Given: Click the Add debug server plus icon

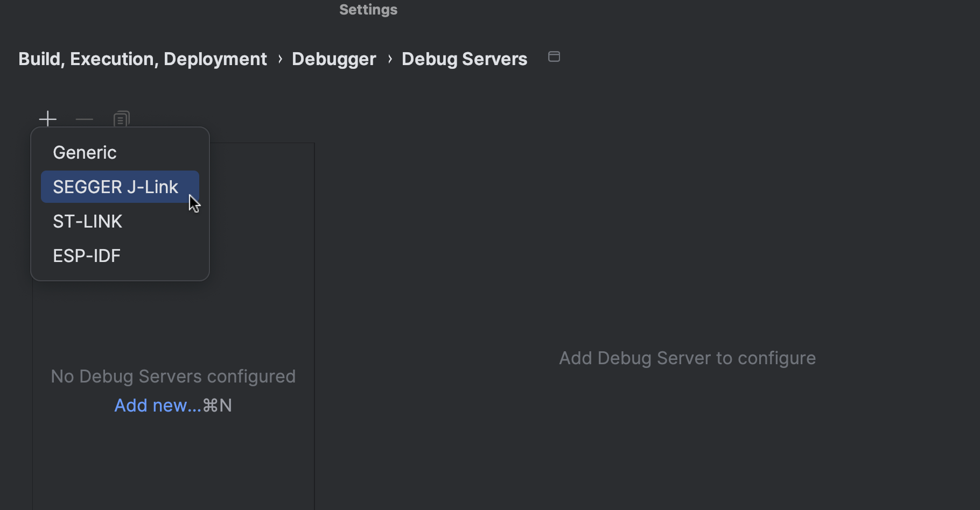Looking at the screenshot, I should [47, 118].
